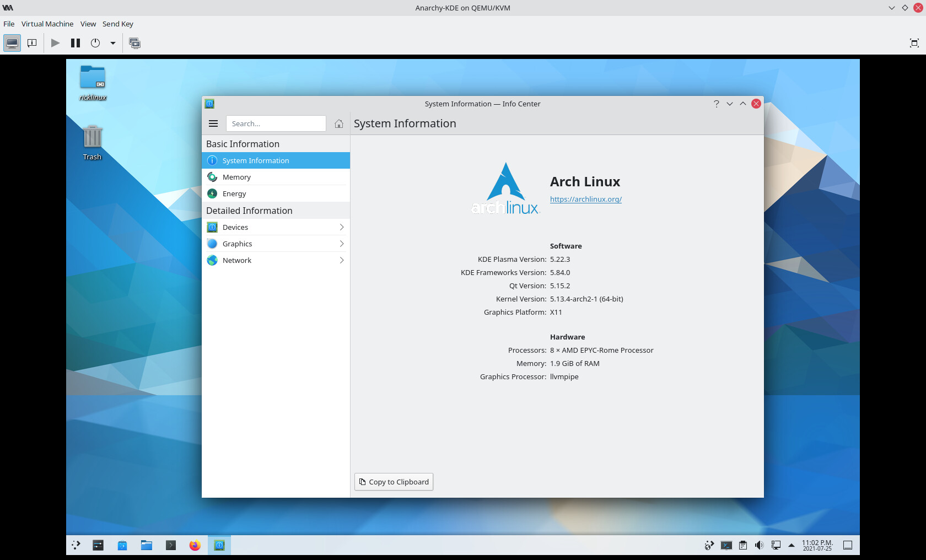Open the hamburger menu in Info Center
The width and height of the screenshot is (926, 560).
pyautogui.click(x=213, y=123)
